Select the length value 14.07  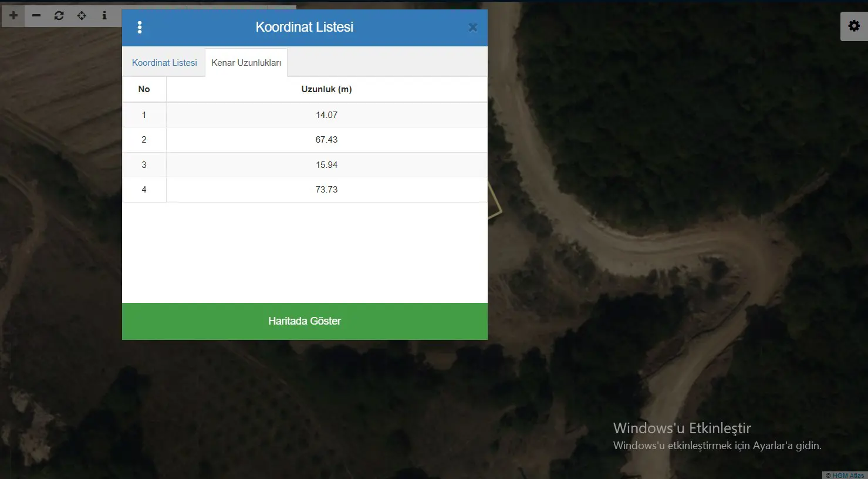pos(327,115)
